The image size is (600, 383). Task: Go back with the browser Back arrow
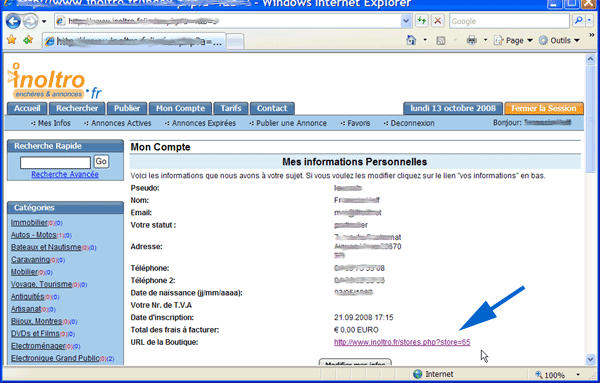coord(13,21)
